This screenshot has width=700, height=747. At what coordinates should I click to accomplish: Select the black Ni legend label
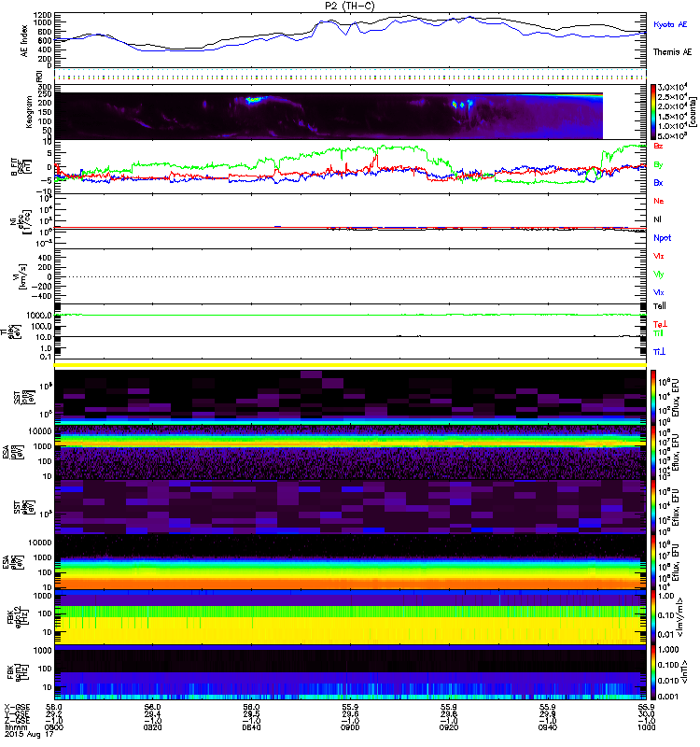658,219
